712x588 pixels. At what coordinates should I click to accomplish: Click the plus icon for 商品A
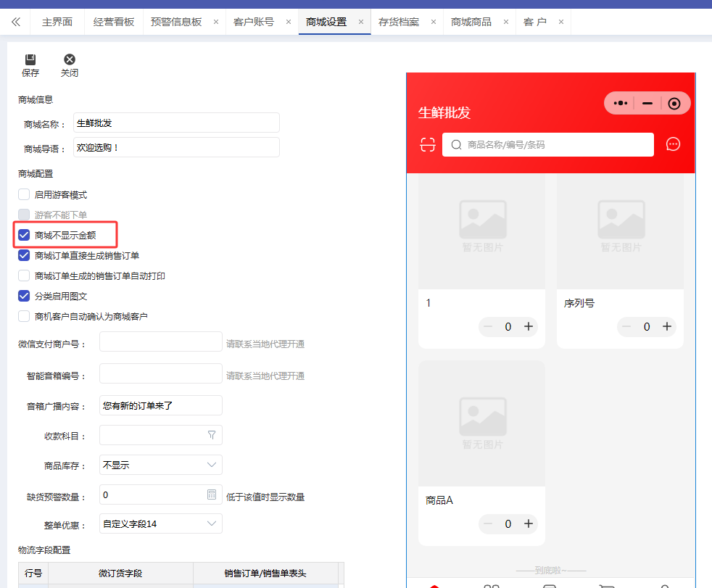point(529,523)
